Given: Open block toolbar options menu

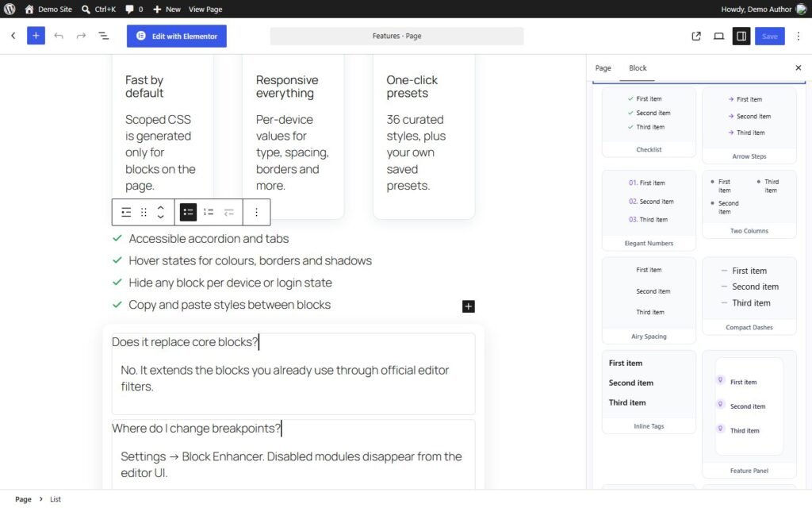Looking at the screenshot, I should [256, 212].
